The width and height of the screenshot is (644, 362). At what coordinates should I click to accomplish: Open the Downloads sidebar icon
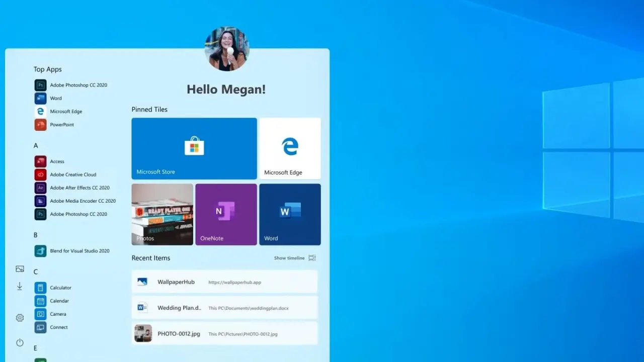pos(20,286)
